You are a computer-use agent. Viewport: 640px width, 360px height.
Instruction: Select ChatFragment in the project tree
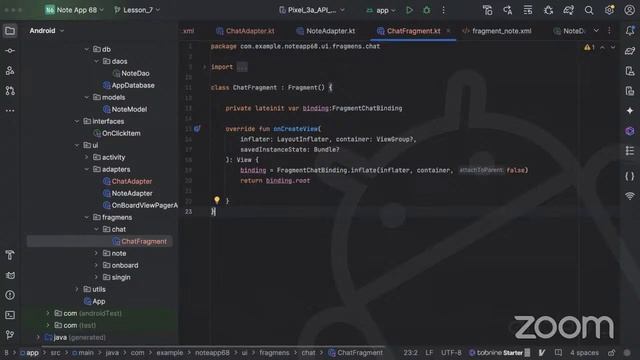point(140,242)
